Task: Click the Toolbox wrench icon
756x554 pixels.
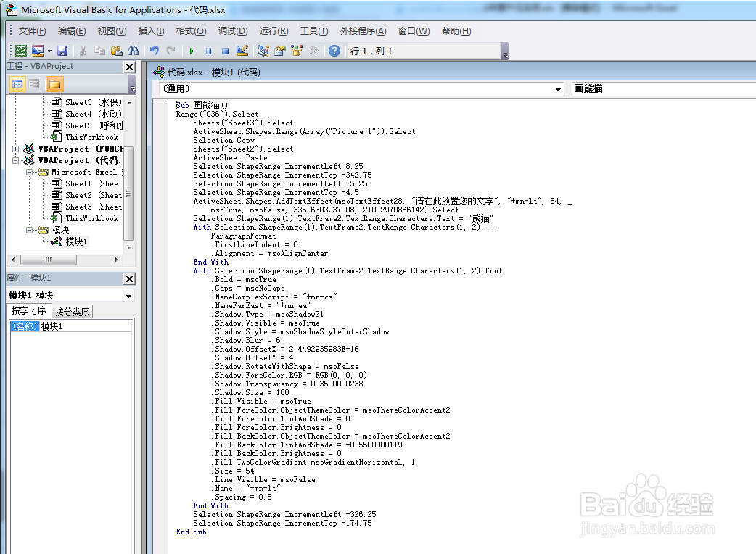Action: click(x=314, y=51)
